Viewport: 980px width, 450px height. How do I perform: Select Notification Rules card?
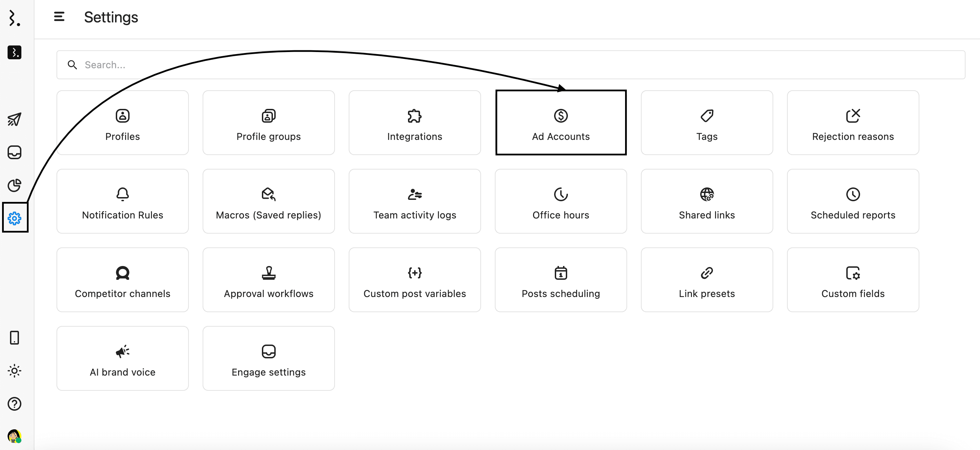pyautogui.click(x=123, y=202)
